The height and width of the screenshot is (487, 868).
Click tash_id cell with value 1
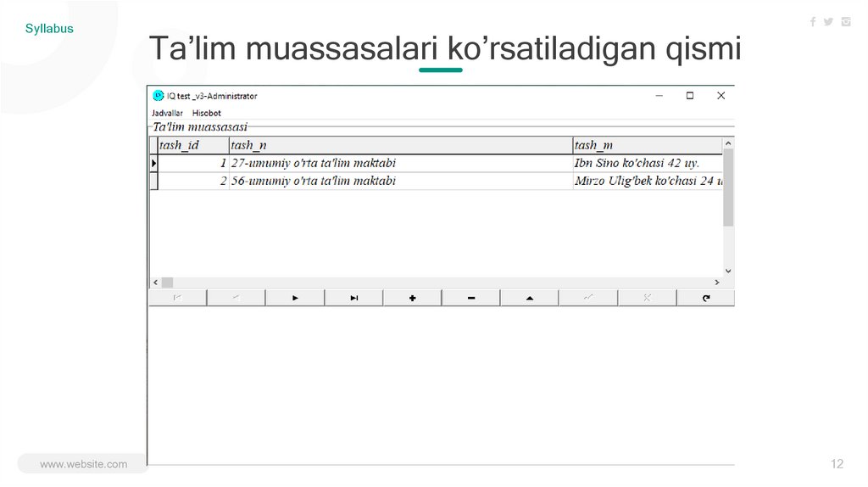[x=193, y=163]
